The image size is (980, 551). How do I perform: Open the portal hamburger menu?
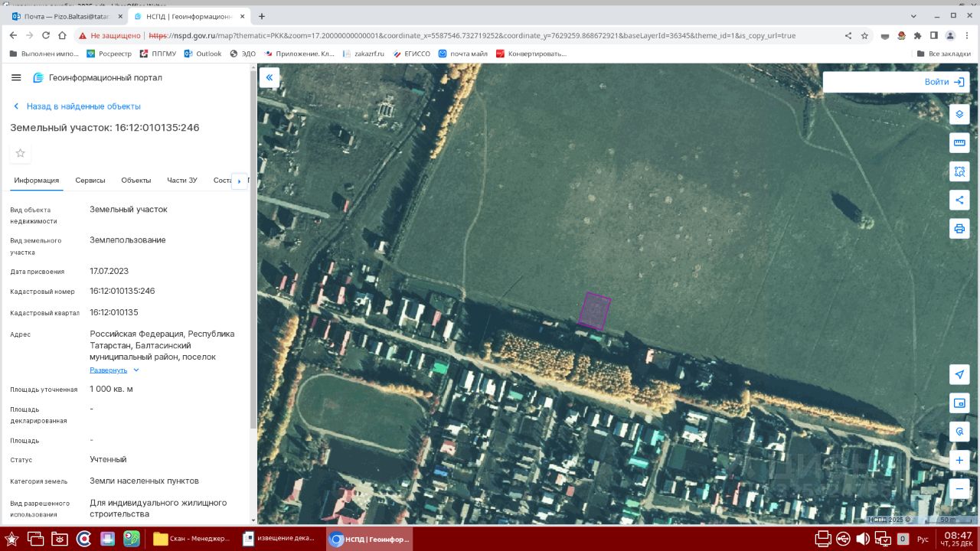click(16, 78)
